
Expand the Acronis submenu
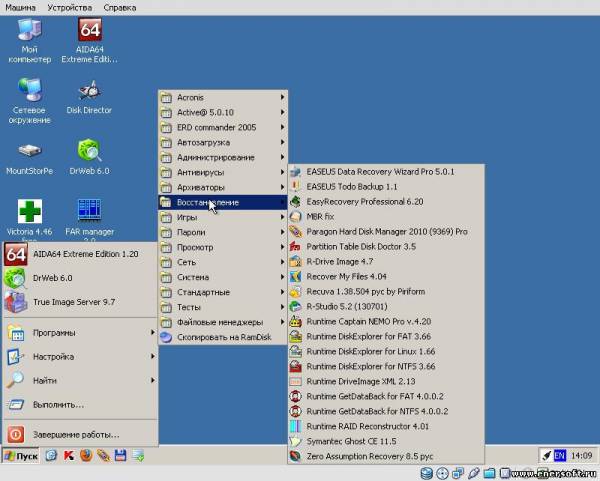[223, 98]
